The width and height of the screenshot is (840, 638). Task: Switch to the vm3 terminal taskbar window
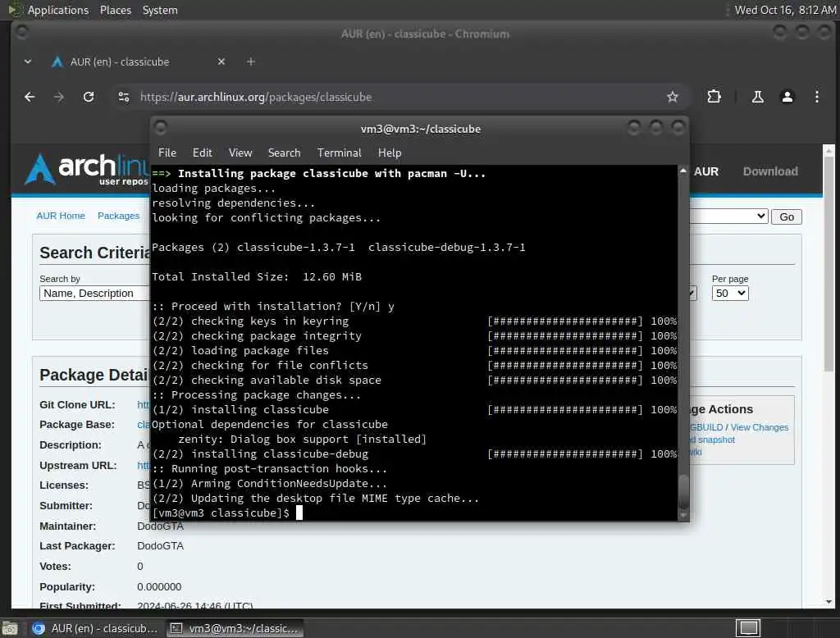(234, 628)
